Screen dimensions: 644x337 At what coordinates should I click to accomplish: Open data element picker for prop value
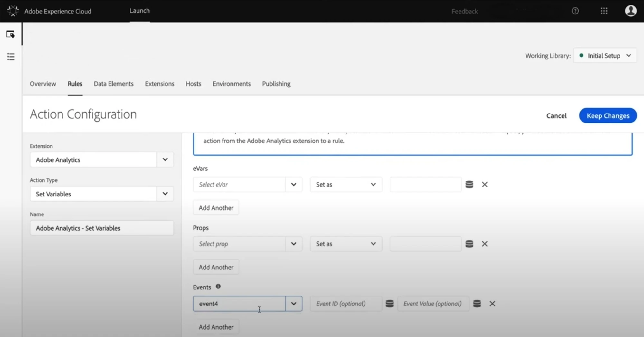[x=469, y=244]
